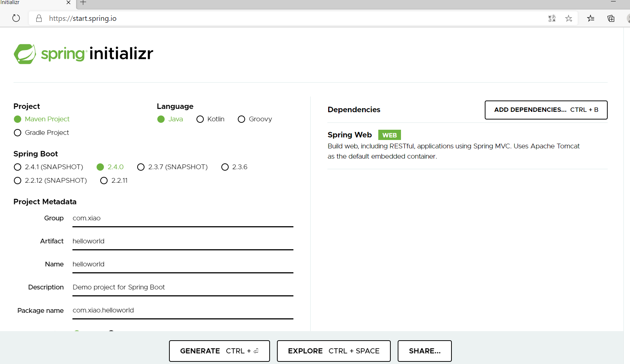
Task: Open the translate page icon
Action: pos(552,18)
